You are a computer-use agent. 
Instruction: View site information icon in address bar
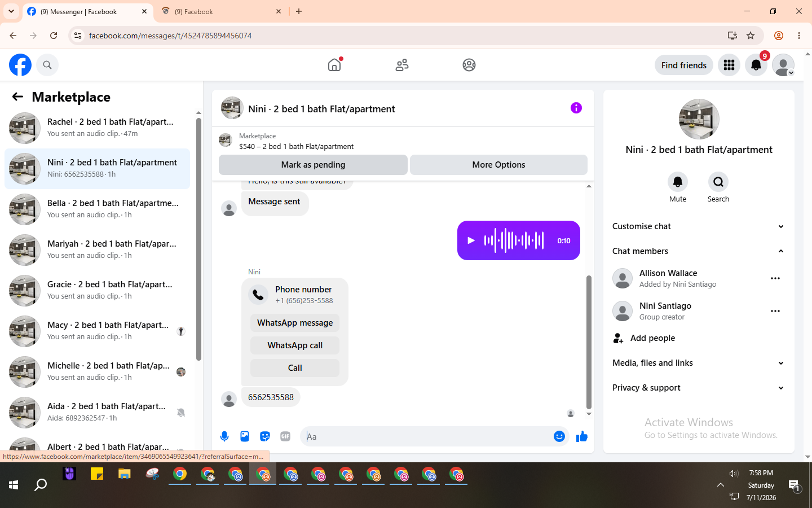pos(78,36)
